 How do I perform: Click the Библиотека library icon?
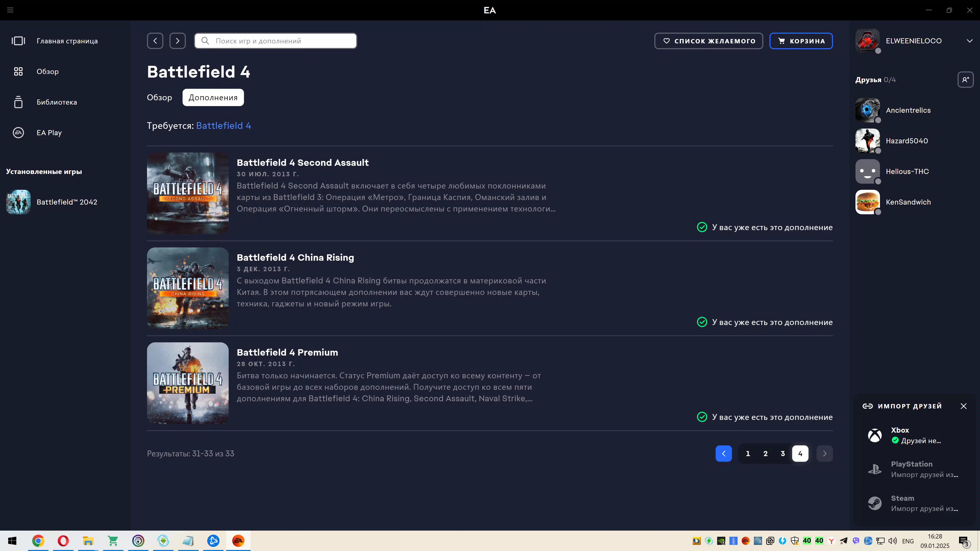coord(18,102)
